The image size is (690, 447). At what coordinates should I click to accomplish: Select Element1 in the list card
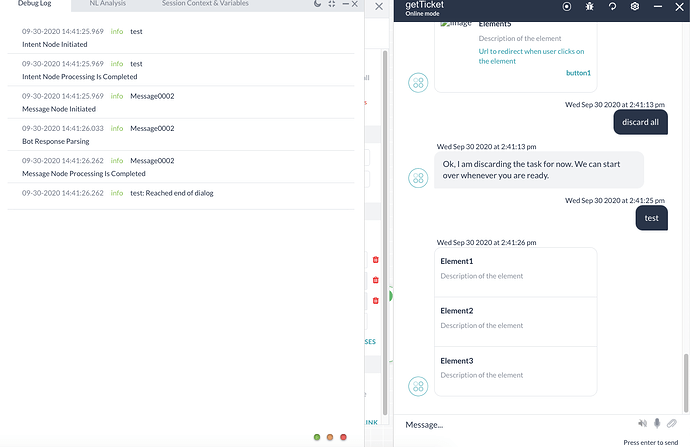516,268
